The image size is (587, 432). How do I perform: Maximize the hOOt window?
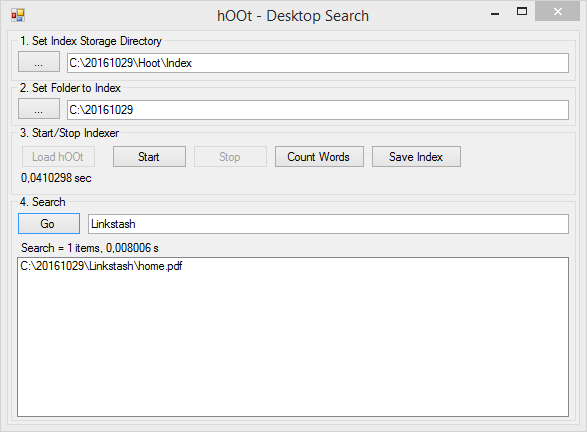[522, 12]
